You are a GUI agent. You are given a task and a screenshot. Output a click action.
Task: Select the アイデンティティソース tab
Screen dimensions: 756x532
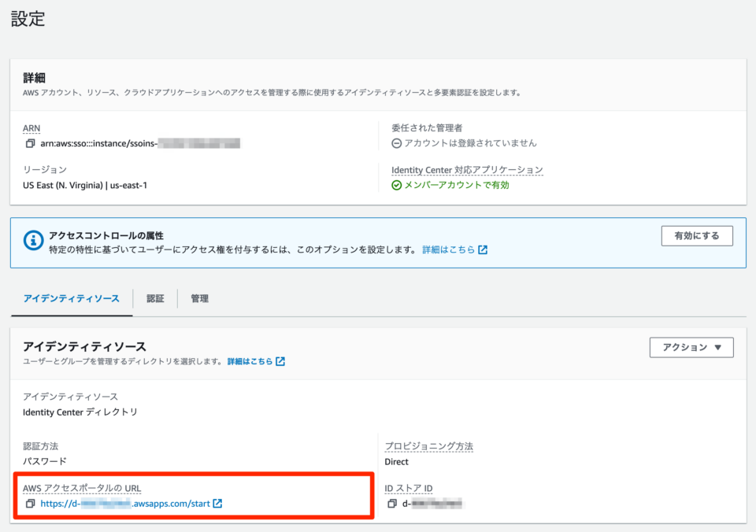click(x=72, y=298)
